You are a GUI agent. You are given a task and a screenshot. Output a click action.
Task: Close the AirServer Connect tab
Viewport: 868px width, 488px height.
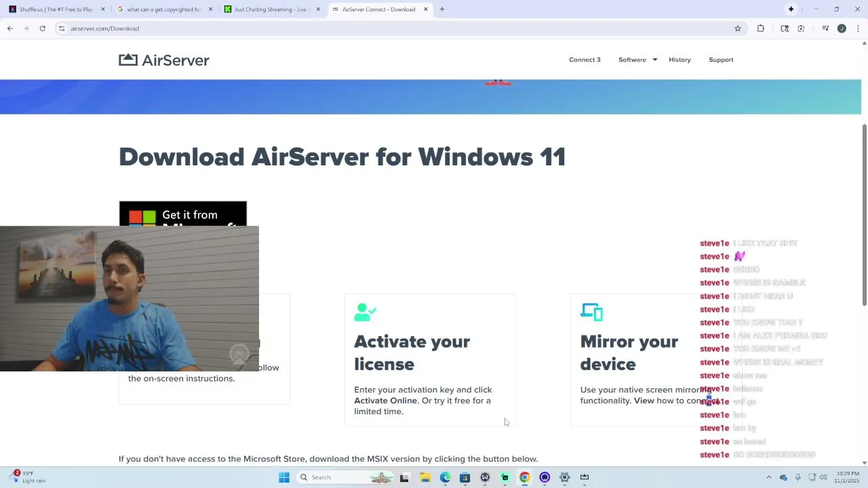tap(426, 9)
